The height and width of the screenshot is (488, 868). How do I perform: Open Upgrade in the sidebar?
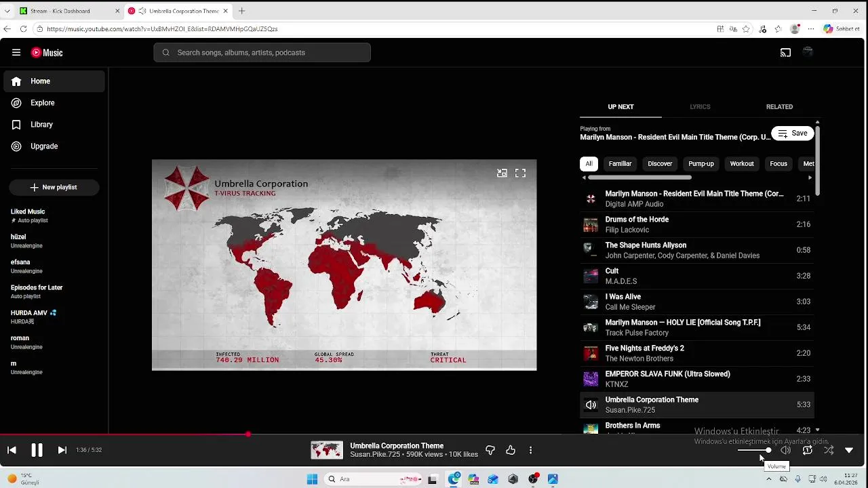pos(54,146)
